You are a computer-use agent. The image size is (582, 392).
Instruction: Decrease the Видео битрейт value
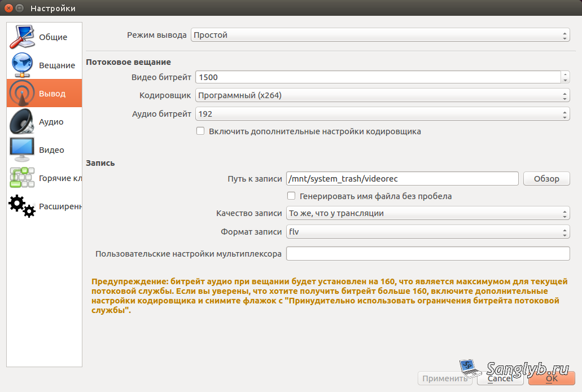[565, 81]
